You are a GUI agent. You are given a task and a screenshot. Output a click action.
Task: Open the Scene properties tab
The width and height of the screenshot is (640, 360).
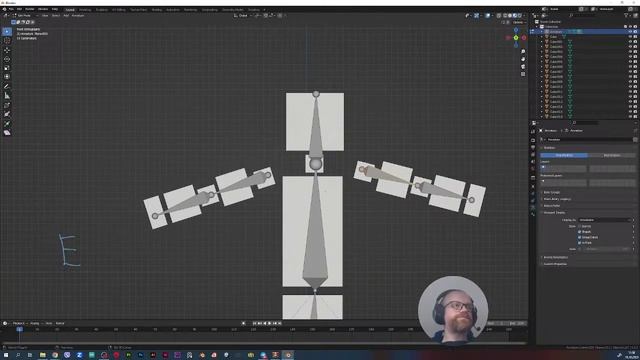pos(533,161)
